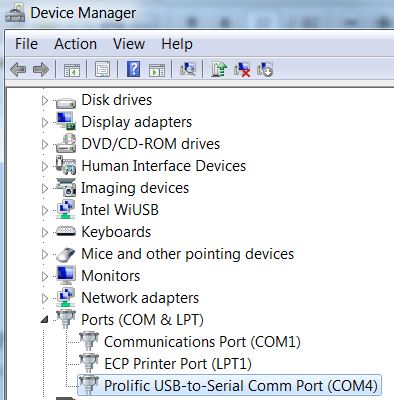
Task: Expand the Disk drives node
Action: click(45, 100)
